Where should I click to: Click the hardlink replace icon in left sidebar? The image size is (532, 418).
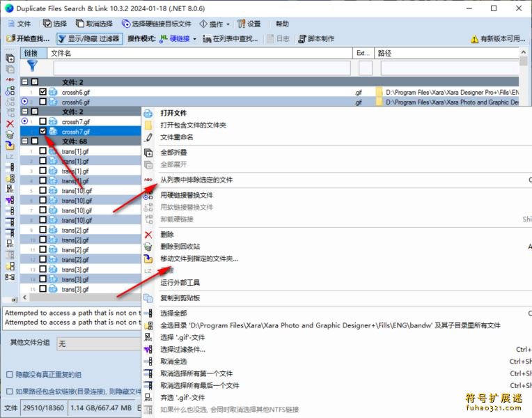tap(10, 91)
